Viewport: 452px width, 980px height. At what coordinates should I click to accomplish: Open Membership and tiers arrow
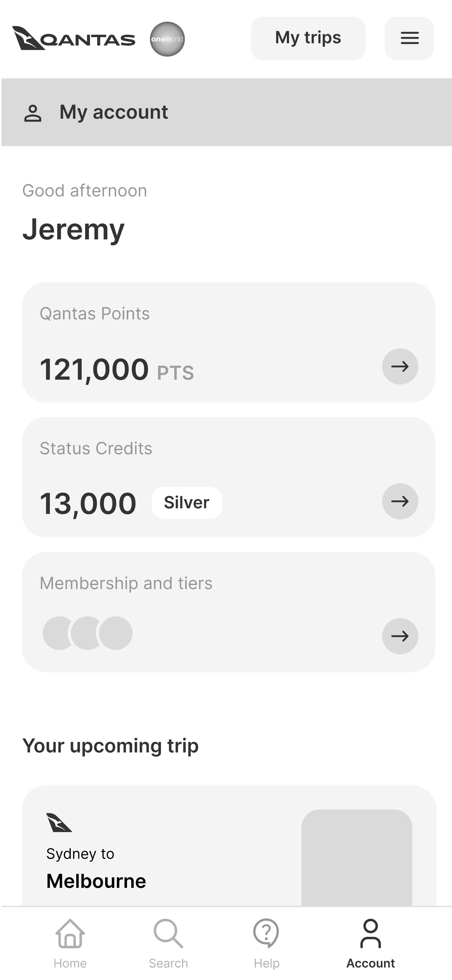pyautogui.click(x=400, y=636)
